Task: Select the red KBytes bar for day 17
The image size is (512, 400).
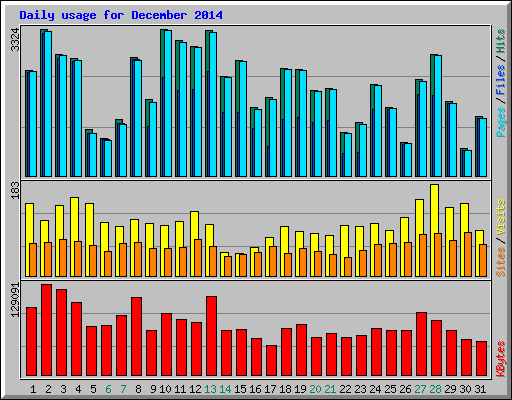Action: pos(271,361)
